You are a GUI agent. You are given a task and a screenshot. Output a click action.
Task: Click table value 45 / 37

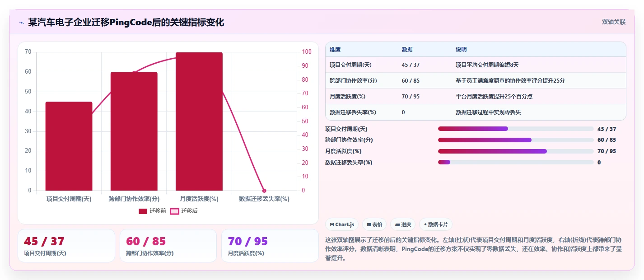coord(411,65)
